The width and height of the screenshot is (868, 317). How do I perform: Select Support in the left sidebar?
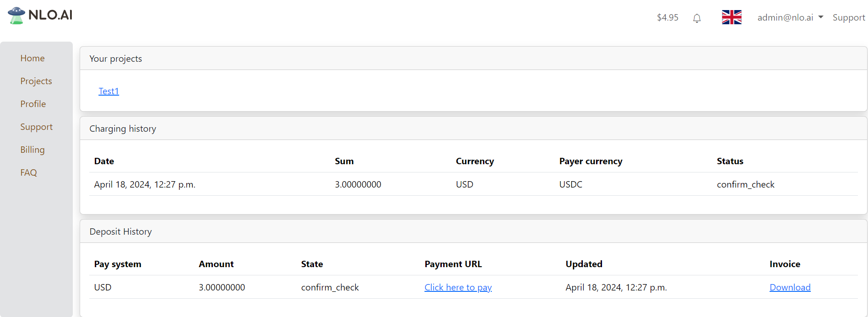(x=36, y=127)
